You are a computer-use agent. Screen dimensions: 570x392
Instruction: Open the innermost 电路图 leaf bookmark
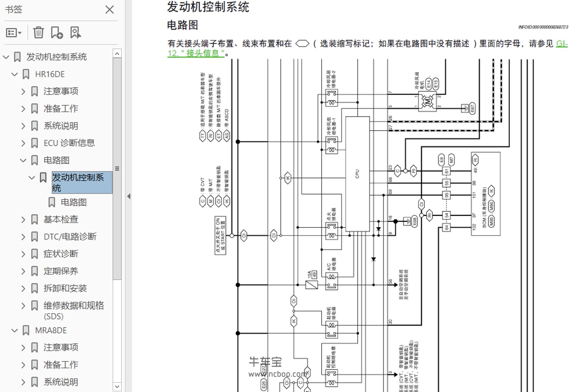click(x=74, y=202)
